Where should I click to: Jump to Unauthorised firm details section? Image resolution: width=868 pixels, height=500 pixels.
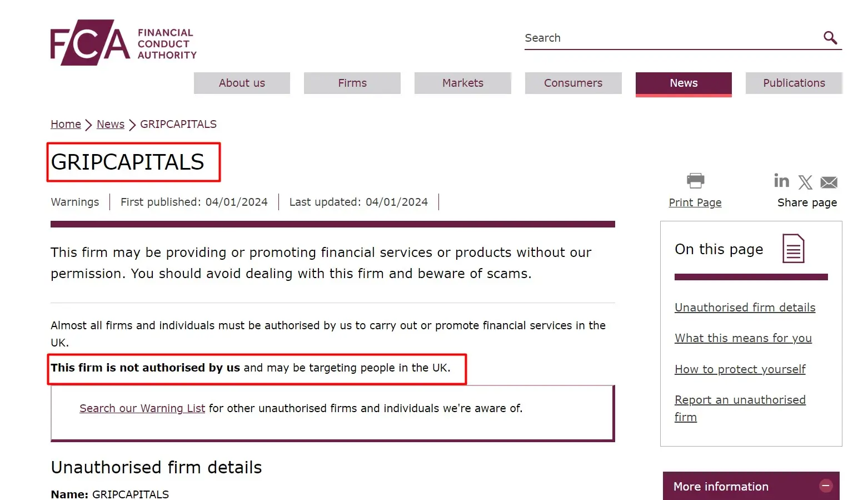pyautogui.click(x=745, y=308)
